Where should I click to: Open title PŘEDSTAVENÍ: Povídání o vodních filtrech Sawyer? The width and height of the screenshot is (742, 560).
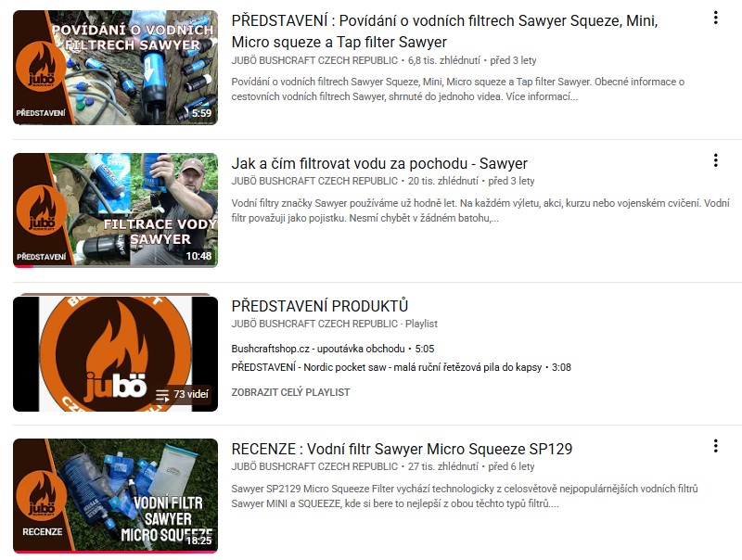[444, 32]
